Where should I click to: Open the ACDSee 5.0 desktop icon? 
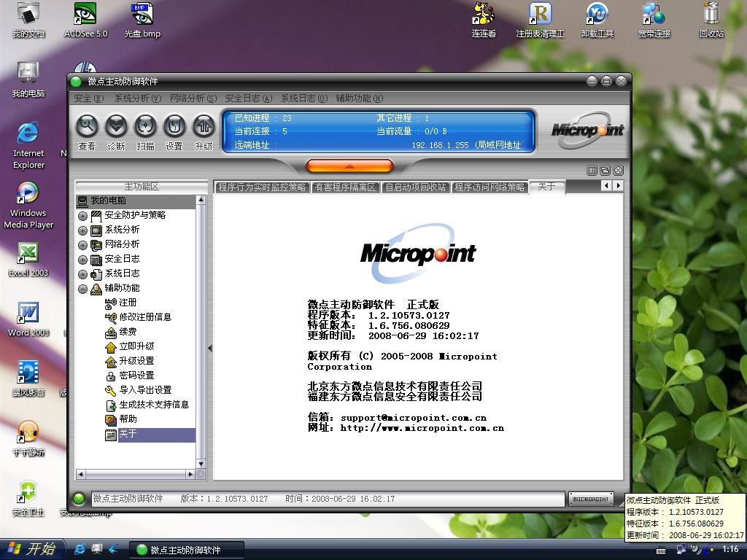(86, 20)
